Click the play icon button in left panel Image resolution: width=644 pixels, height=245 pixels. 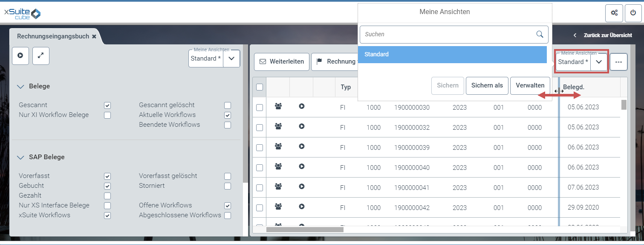pos(20,56)
